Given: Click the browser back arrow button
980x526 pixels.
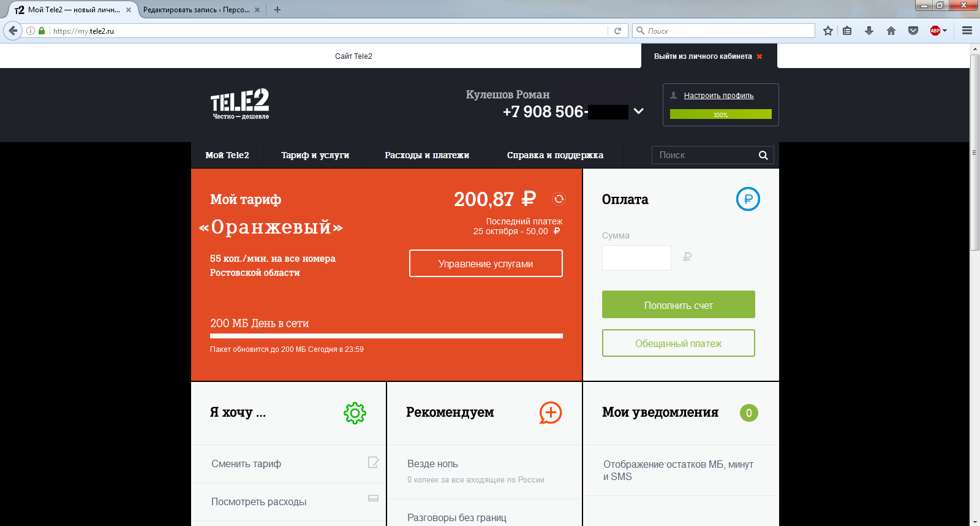Looking at the screenshot, I should click(13, 31).
